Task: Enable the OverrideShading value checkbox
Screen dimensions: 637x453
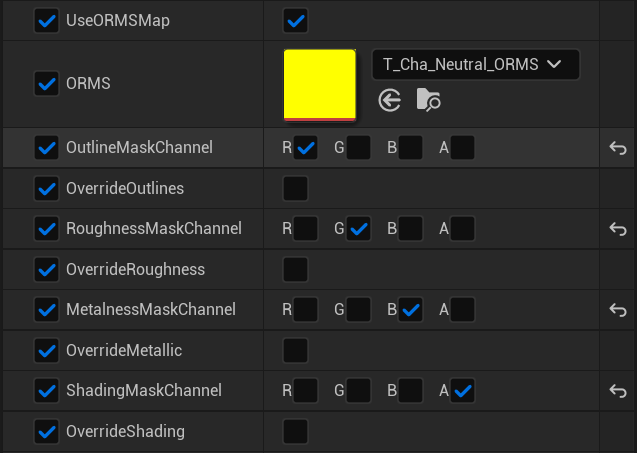Action: pyautogui.click(x=295, y=431)
